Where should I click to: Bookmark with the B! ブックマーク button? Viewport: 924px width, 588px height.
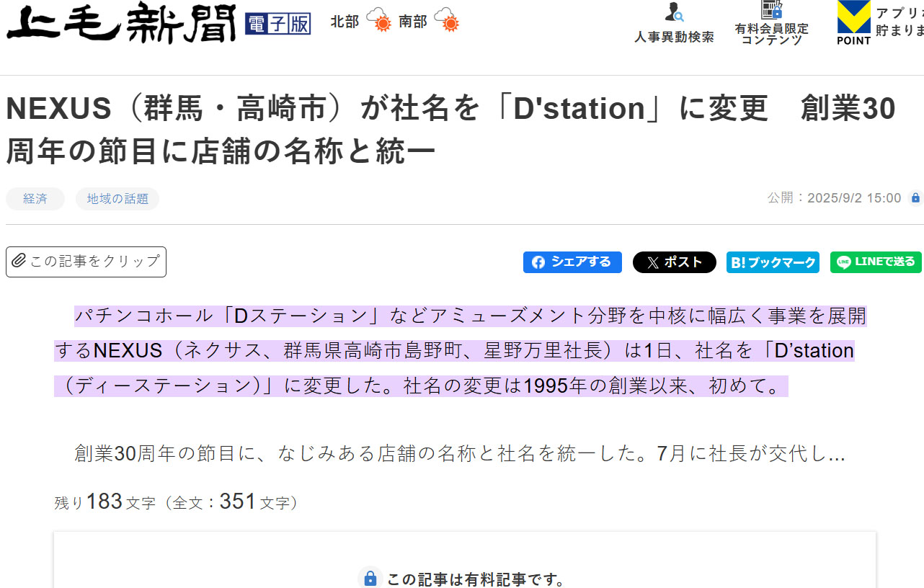[x=773, y=262]
